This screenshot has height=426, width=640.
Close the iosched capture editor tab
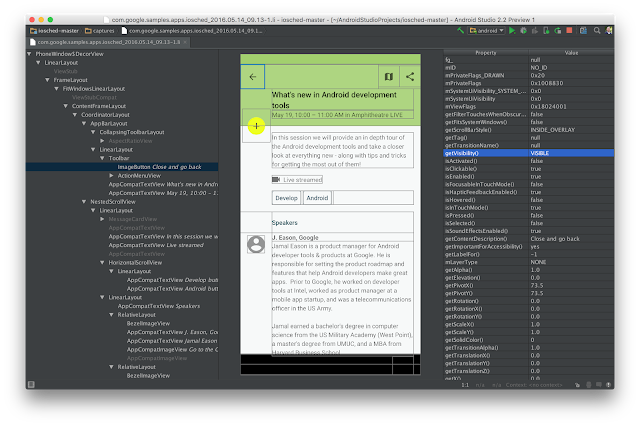185,42
